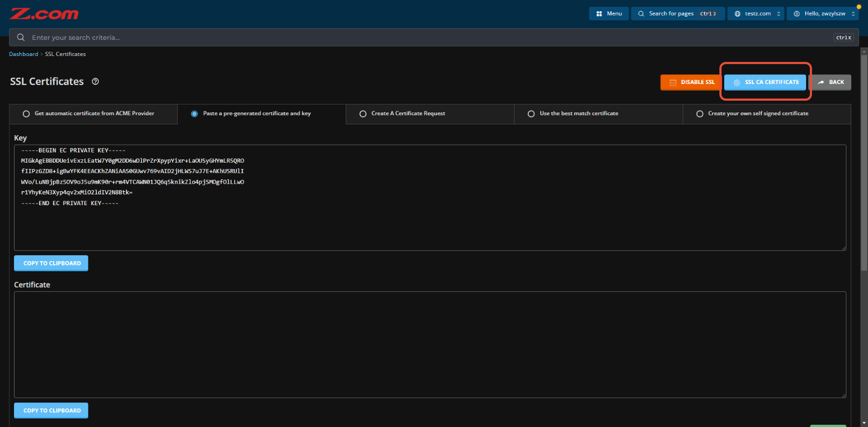Image resolution: width=868 pixels, height=427 pixels.
Task: Click the Certificate label heading
Action: click(x=32, y=285)
